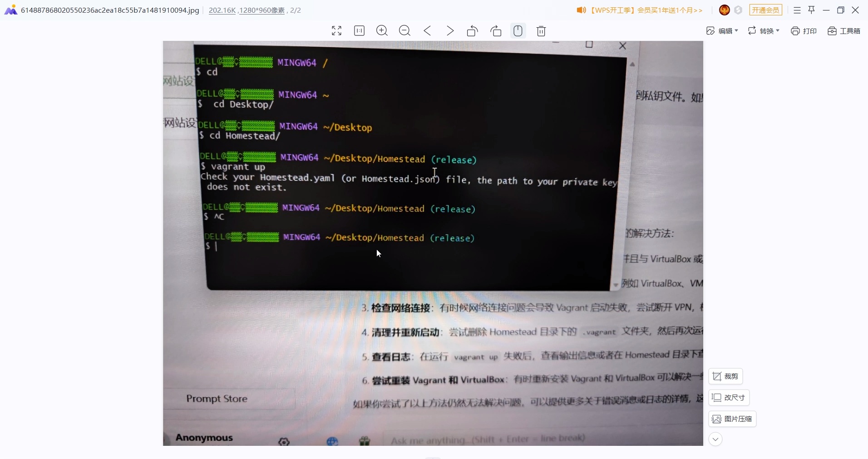Click the 裁剪 crop button
Image resolution: width=868 pixels, height=459 pixels.
[725, 376]
